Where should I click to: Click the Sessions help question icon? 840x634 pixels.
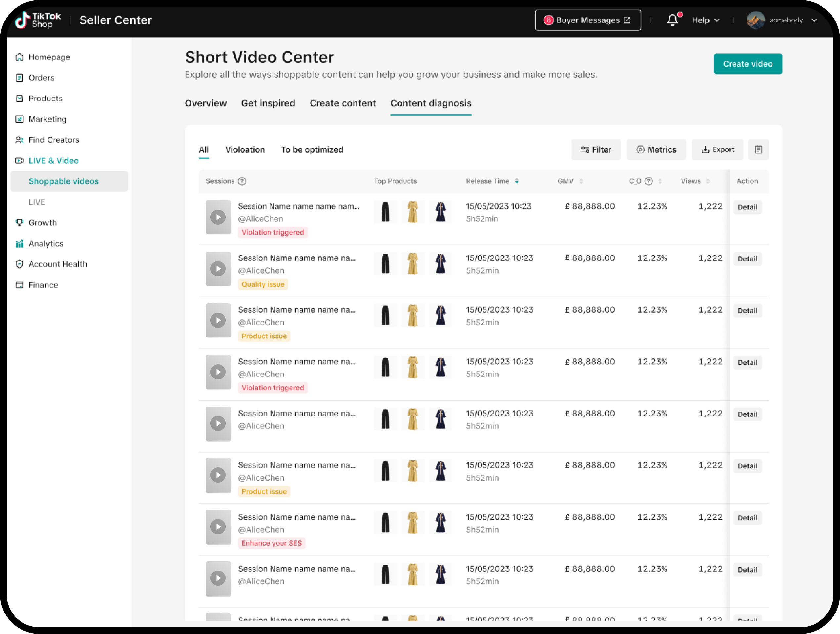tap(242, 181)
